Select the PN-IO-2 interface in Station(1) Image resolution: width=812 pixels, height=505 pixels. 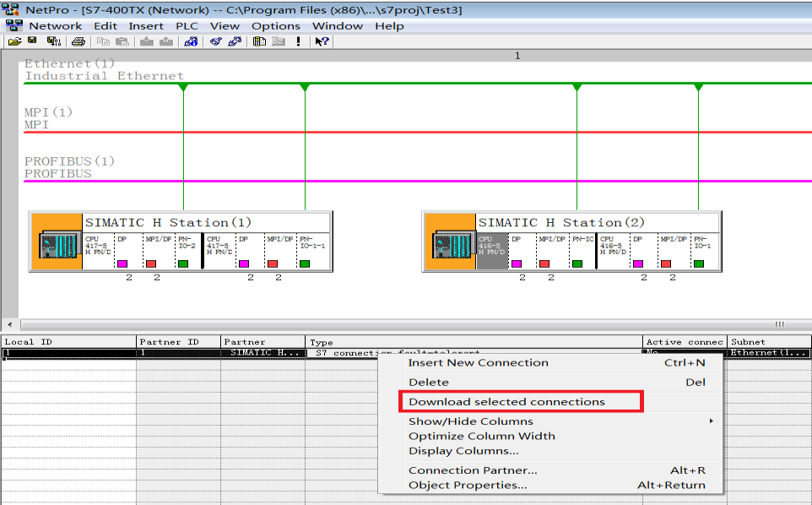188,251
